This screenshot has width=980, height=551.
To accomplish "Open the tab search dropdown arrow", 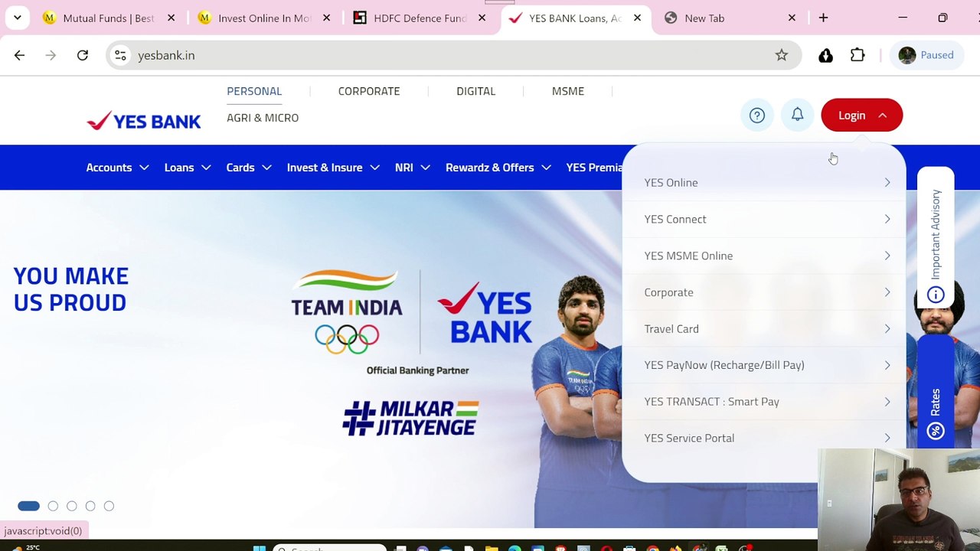I will pyautogui.click(x=17, y=18).
